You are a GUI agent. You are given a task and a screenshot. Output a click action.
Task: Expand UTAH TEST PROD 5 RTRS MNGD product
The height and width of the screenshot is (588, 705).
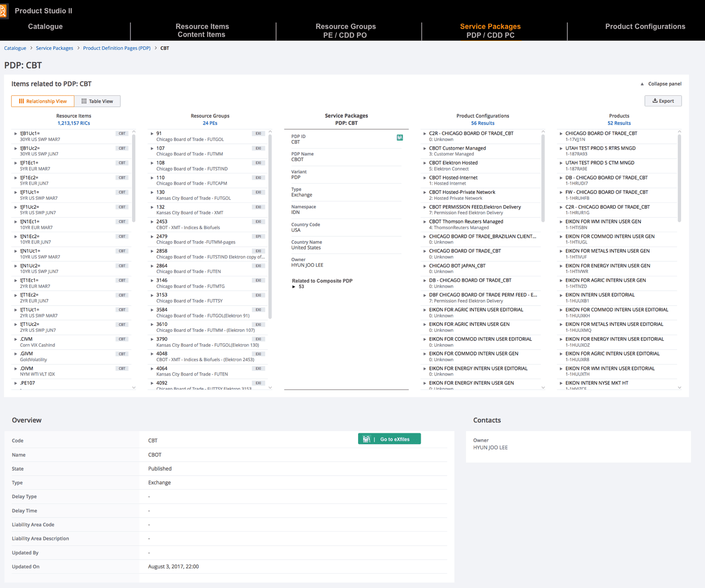coord(561,149)
